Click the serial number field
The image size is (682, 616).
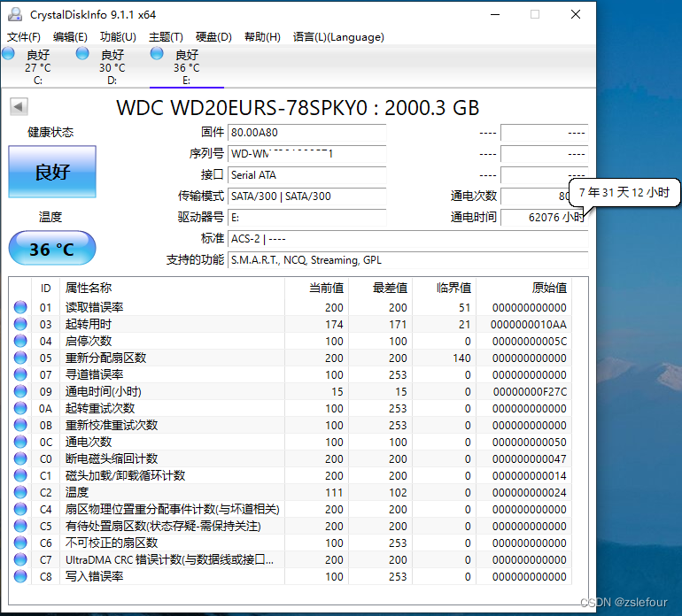tap(306, 154)
